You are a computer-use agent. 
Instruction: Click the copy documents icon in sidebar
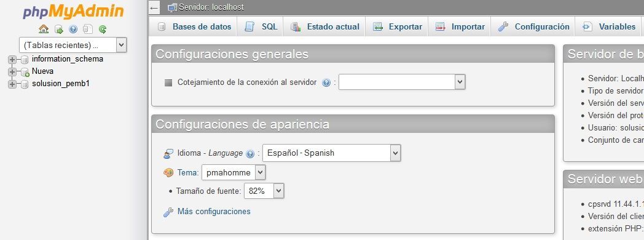point(88,29)
